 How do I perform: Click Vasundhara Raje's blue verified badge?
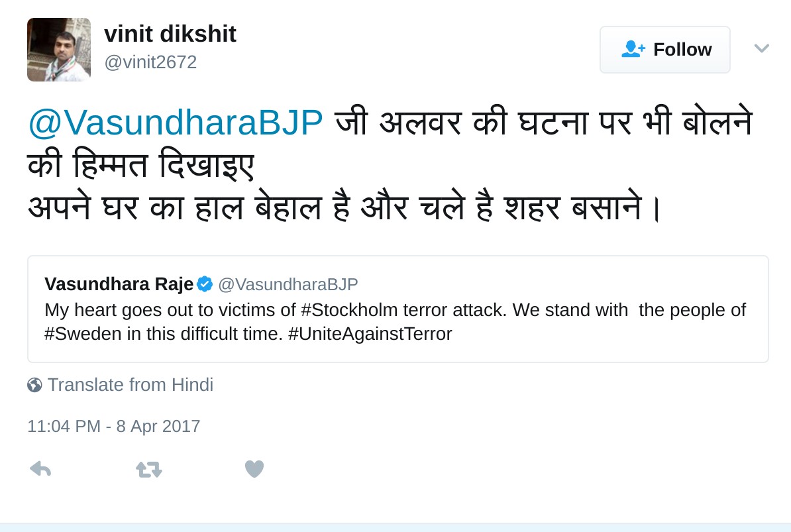click(205, 284)
